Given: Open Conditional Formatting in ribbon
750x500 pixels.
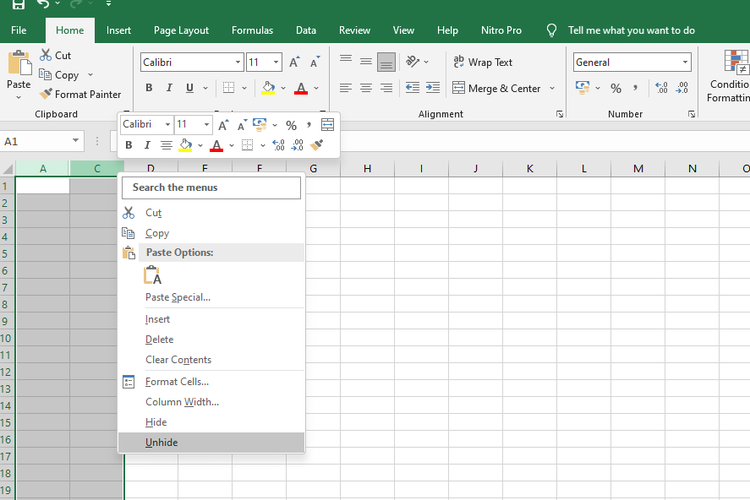Looking at the screenshot, I should [729, 77].
